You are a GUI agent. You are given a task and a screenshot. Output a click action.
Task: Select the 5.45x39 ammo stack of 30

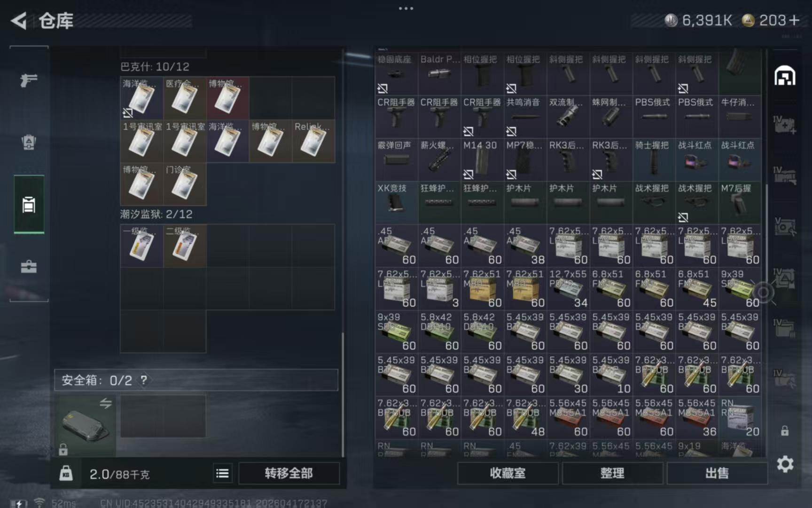568,374
